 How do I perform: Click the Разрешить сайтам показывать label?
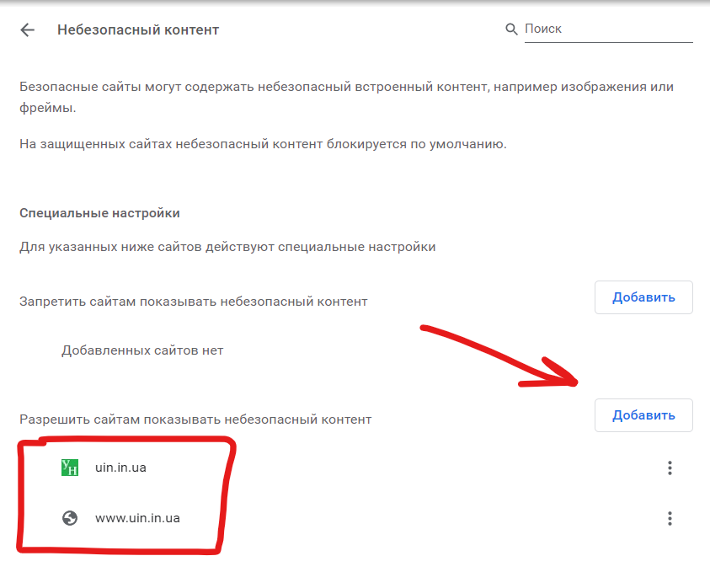click(x=195, y=420)
